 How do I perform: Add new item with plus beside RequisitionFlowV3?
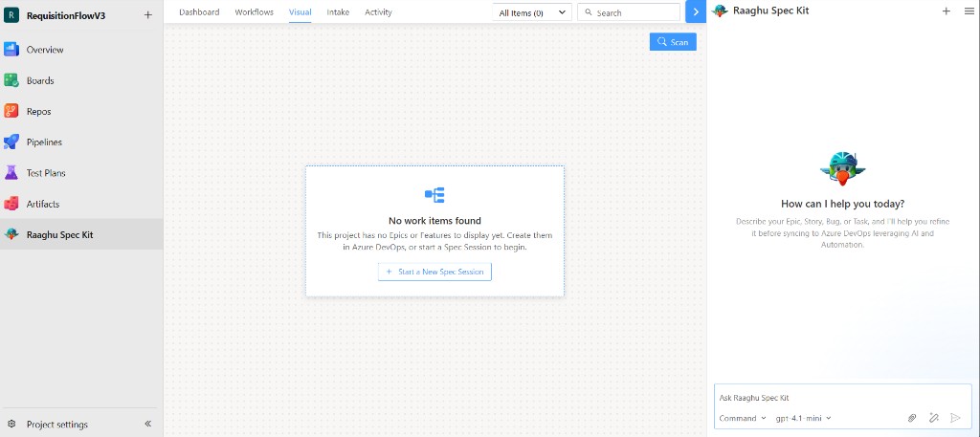(x=147, y=15)
